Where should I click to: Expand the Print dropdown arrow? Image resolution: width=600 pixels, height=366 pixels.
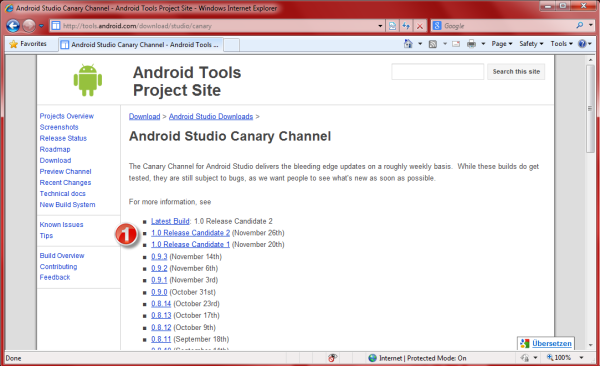pyautogui.click(x=483, y=44)
